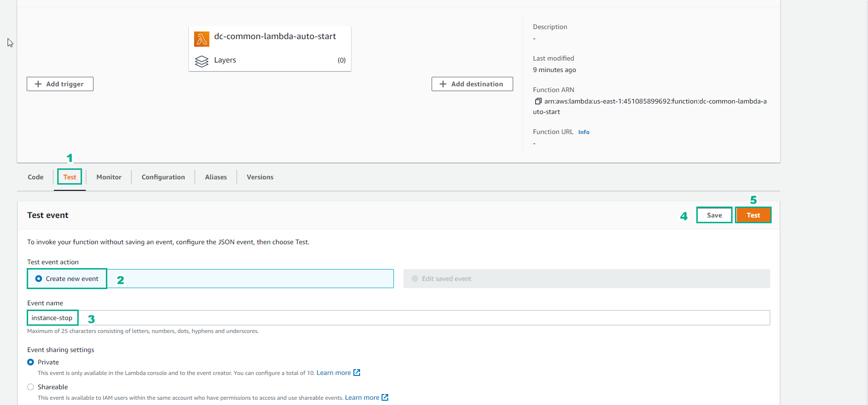Open Info link next to Function URL

[x=584, y=132]
